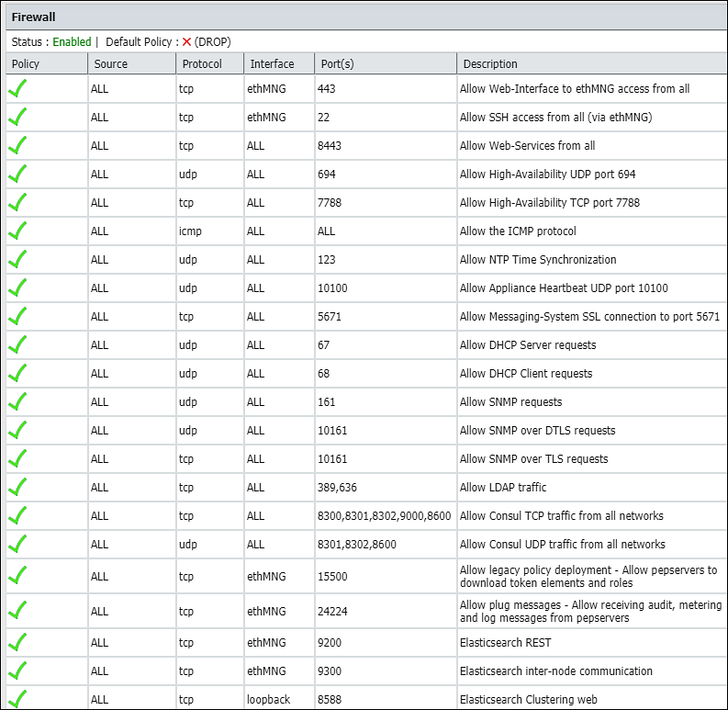
Task: Click the Source column header
Action: (132, 63)
